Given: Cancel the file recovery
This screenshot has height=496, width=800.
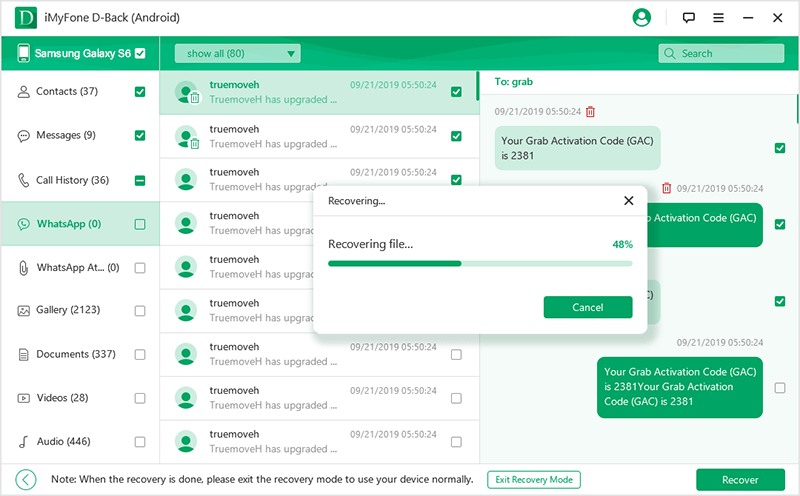Looking at the screenshot, I should [x=588, y=307].
